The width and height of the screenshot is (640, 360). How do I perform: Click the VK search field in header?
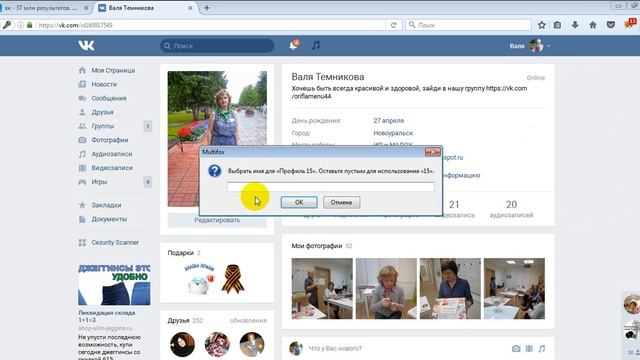coord(217,46)
